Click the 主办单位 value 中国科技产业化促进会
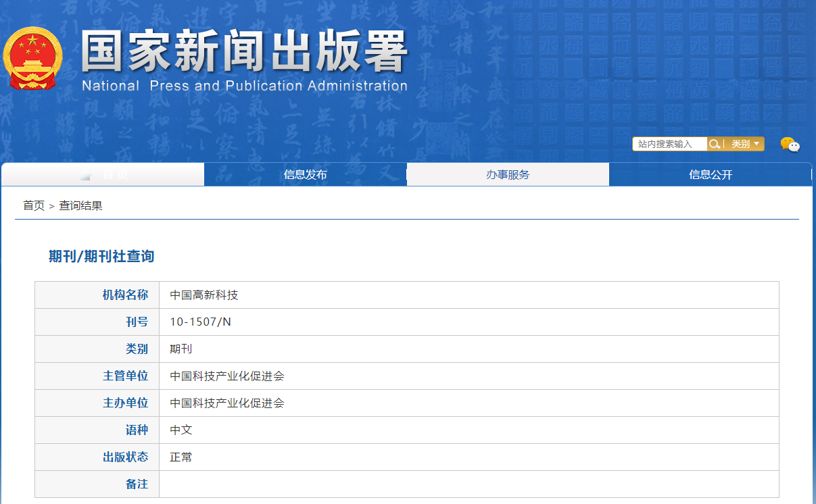This screenshot has height=504, width=816. [x=227, y=403]
